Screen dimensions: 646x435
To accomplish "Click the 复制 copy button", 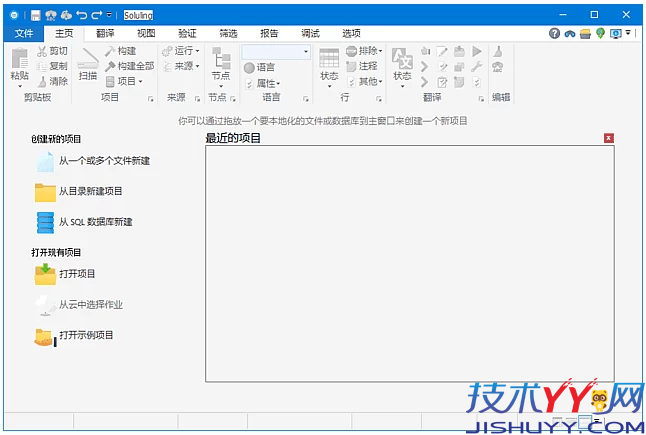I will pos(52,66).
